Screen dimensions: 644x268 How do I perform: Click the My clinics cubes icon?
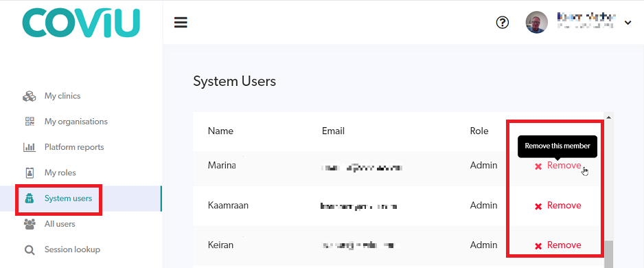[x=29, y=96]
